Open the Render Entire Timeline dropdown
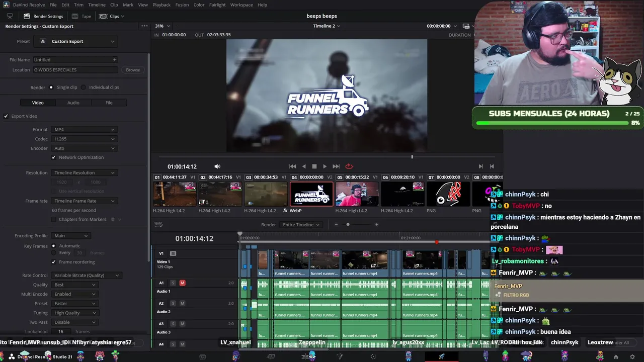Image resolution: width=644 pixels, height=362 pixels. [301, 225]
